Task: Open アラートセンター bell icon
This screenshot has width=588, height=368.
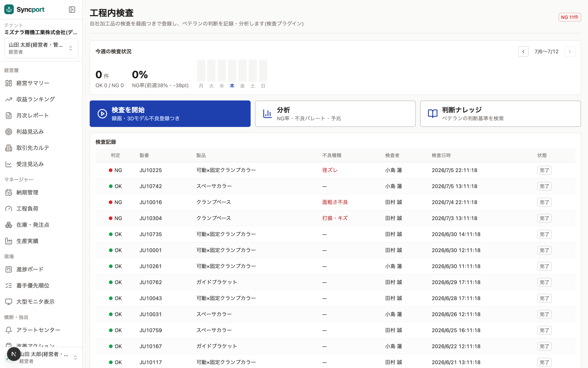Action: point(9,330)
